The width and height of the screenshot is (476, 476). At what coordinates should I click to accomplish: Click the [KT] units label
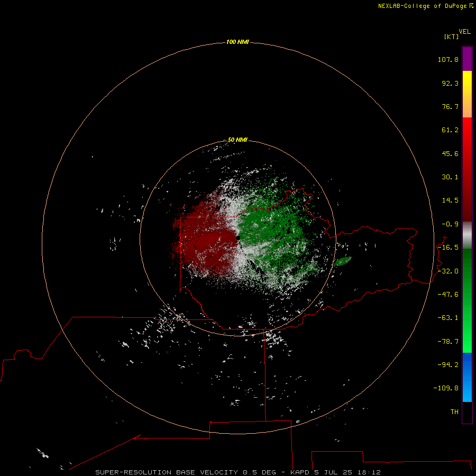[451, 36]
